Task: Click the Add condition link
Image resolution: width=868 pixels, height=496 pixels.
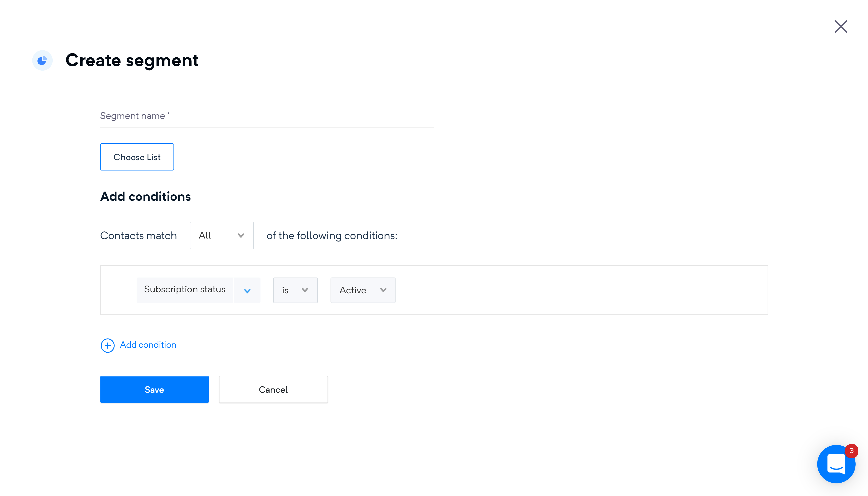Action: (x=148, y=345)
